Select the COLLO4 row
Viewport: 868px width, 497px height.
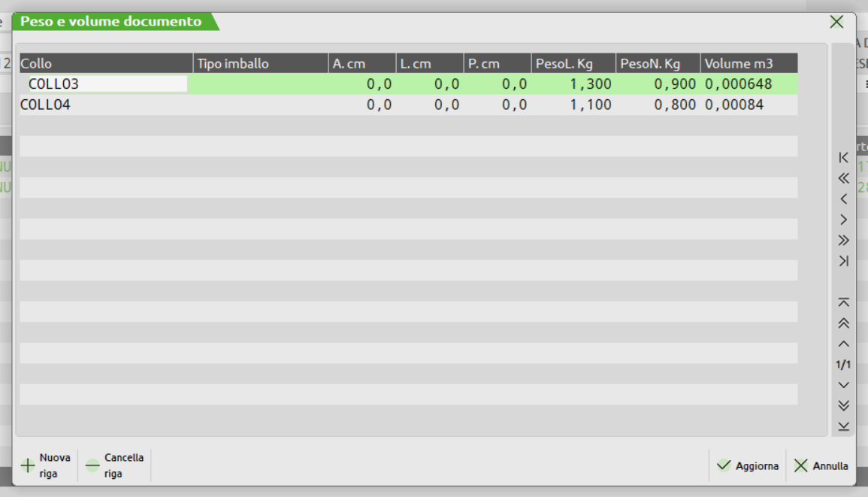[45, 105]
